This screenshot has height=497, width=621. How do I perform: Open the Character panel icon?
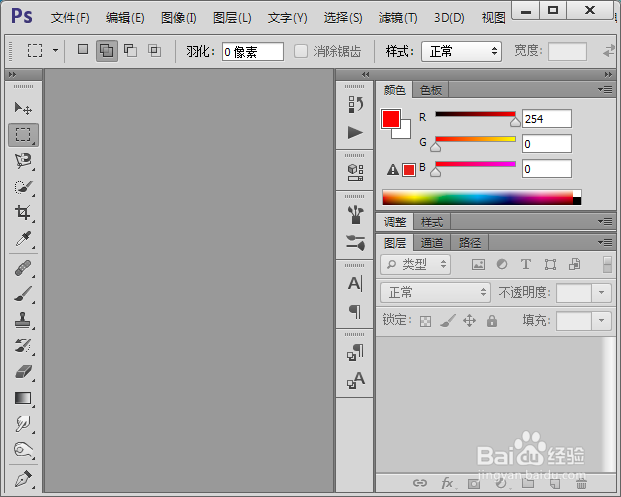355,284
